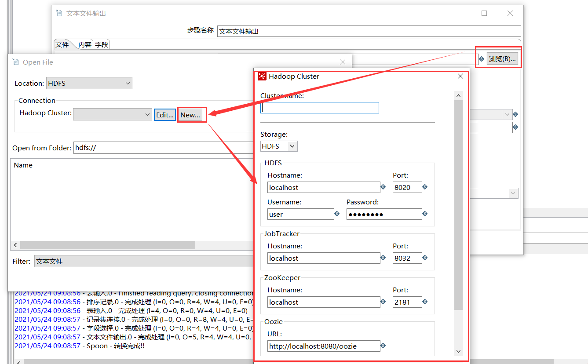588x364 pixels.
Task: Click the variable icon left of 浏览(B) button
Action: pos(482,58)
